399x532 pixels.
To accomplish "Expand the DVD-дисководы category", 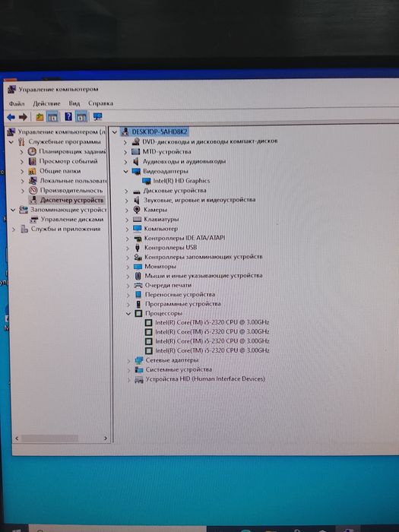I will 125,142.
